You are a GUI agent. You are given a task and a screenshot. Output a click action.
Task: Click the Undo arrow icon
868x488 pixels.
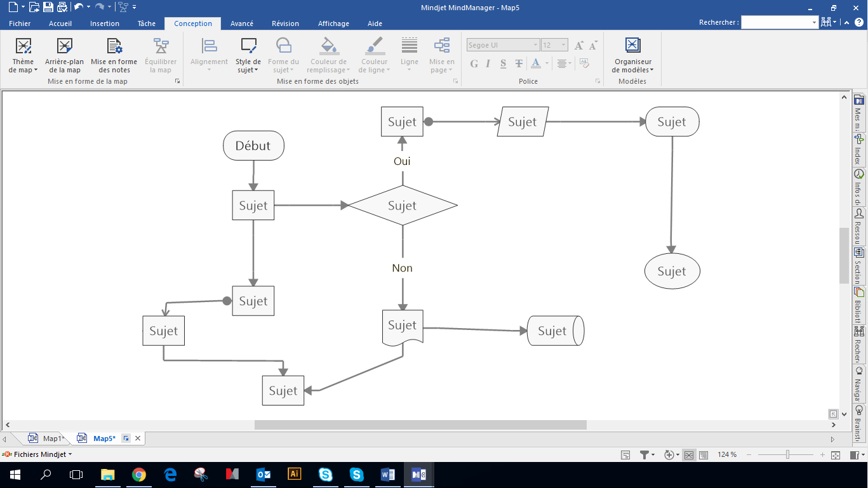[x=78, y=8]
